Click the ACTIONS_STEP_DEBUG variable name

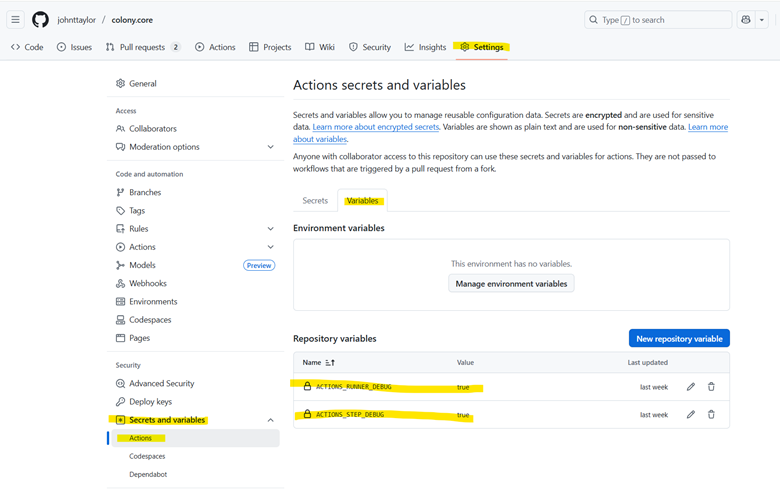click(x=350, y=414)
